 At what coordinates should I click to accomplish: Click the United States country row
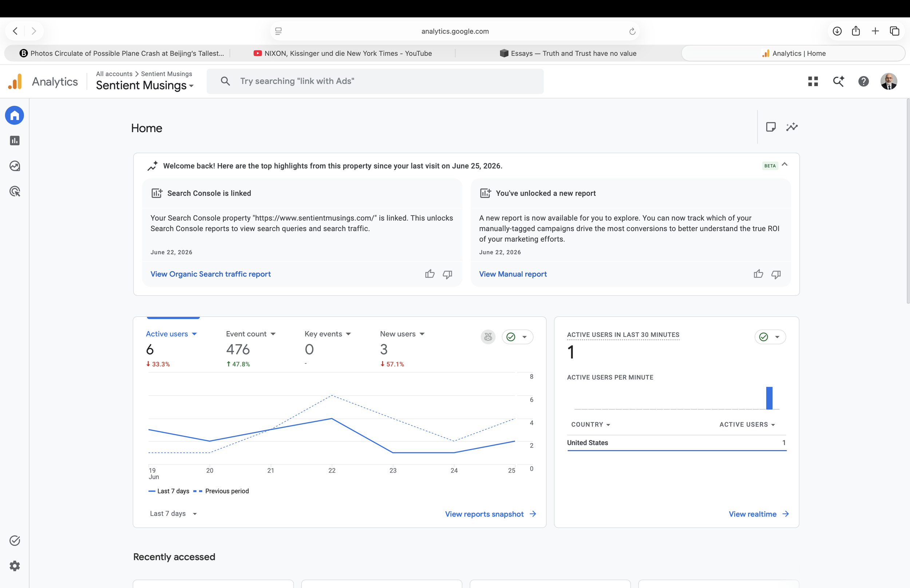(x=676, y=443)
